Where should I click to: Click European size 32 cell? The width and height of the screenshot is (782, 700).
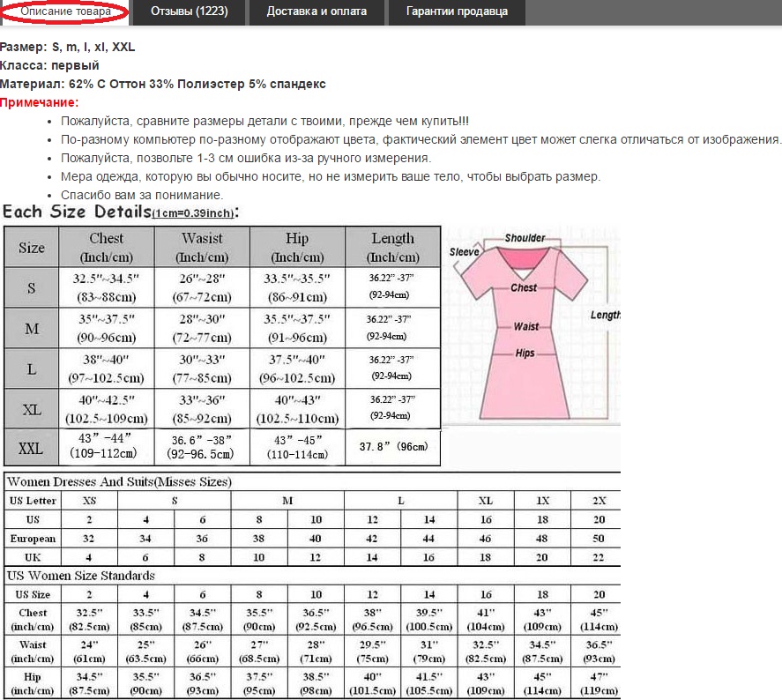[x=89, y=539]
